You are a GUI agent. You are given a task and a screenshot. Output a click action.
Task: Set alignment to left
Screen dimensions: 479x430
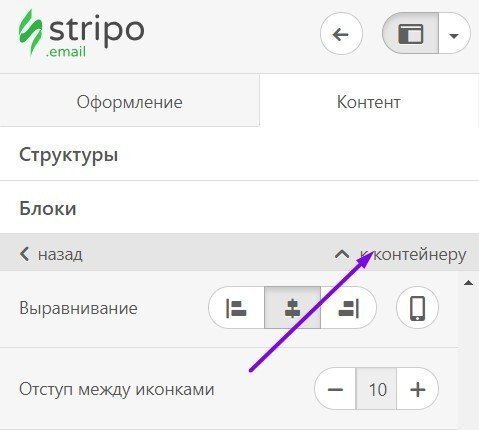[237, 308]
